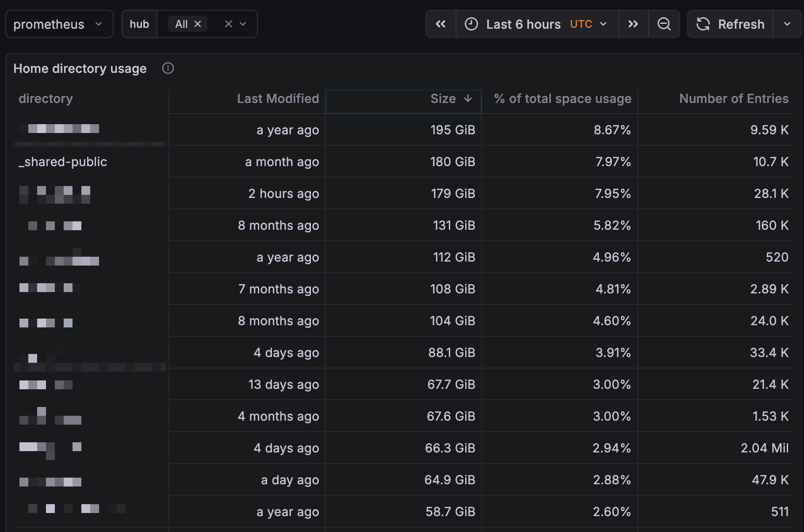Viewport: 804px width, 532px height.
Task: Click the 160 K entries cell
Action: pyautogui.click(x=716, y=225)
